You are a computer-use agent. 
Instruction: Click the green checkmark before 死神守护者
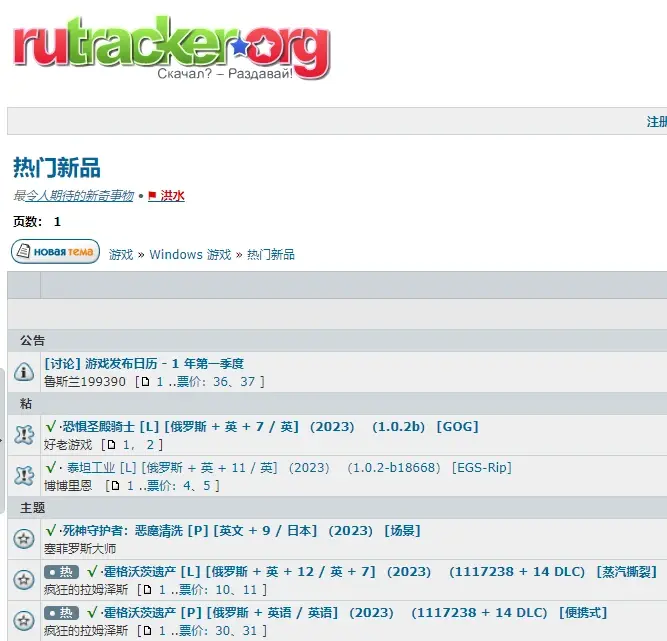pos(51,530)
